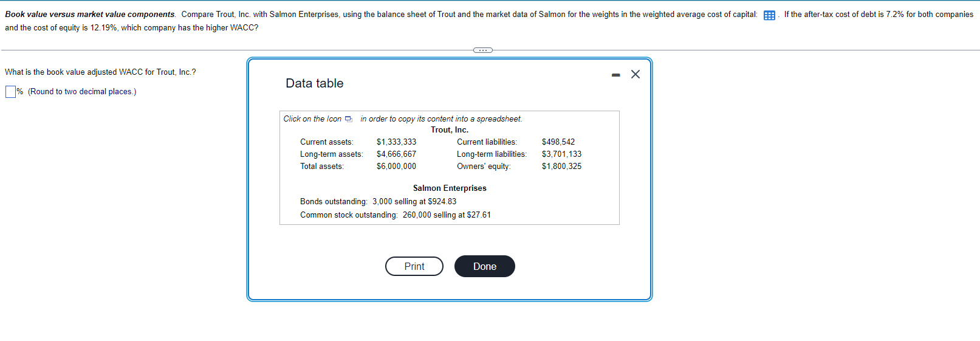Click the copy-to-spreadsheet icon in Data table

coord(348,119)
